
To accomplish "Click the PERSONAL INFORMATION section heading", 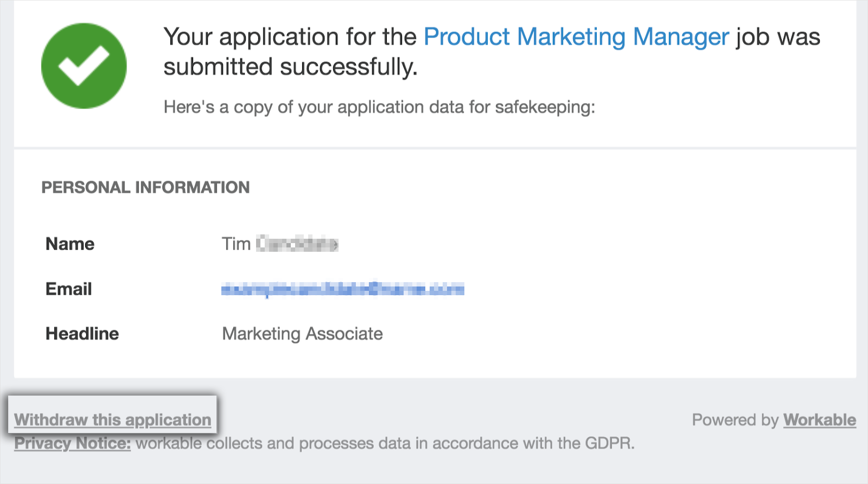I will click(x=145, y=188).
